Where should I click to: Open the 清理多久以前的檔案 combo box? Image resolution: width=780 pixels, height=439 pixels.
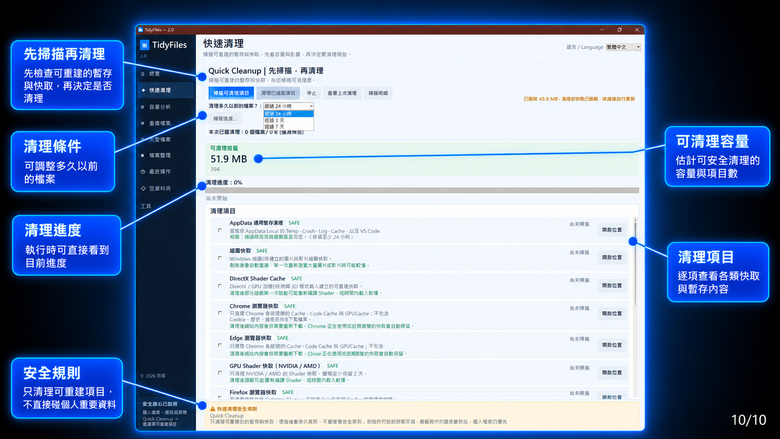289,106
